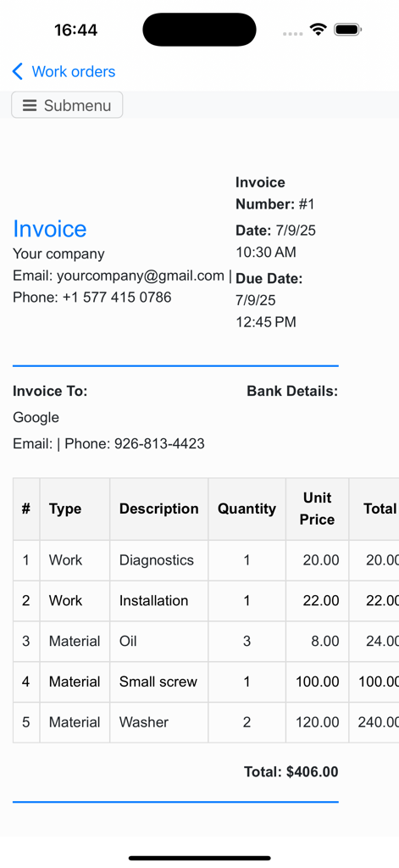The image size is (399, 868).
Task: Go back to Work orders
Action: [64, 71]
